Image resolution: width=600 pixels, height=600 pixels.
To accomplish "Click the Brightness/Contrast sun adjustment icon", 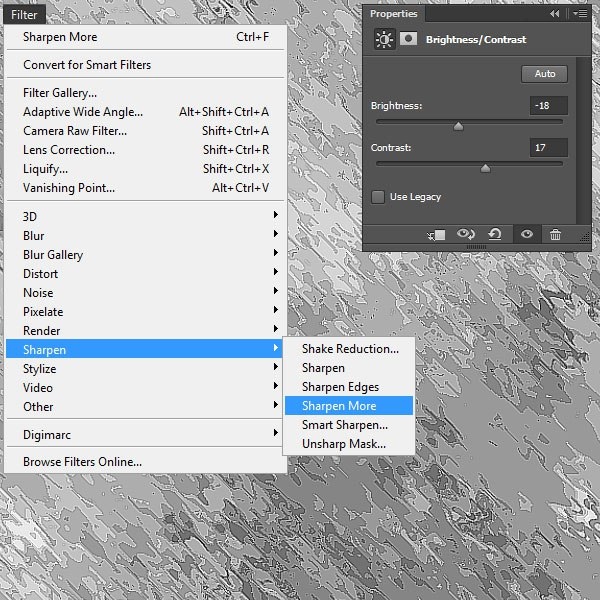I will 384,39.
